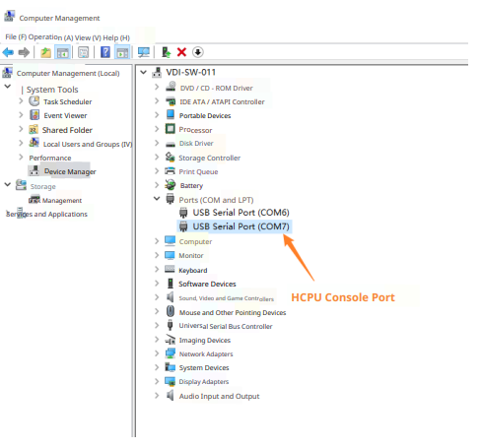482x448 pixels.
Task: Expand the Task Scheduler tree entry
Action: (21, 100)
